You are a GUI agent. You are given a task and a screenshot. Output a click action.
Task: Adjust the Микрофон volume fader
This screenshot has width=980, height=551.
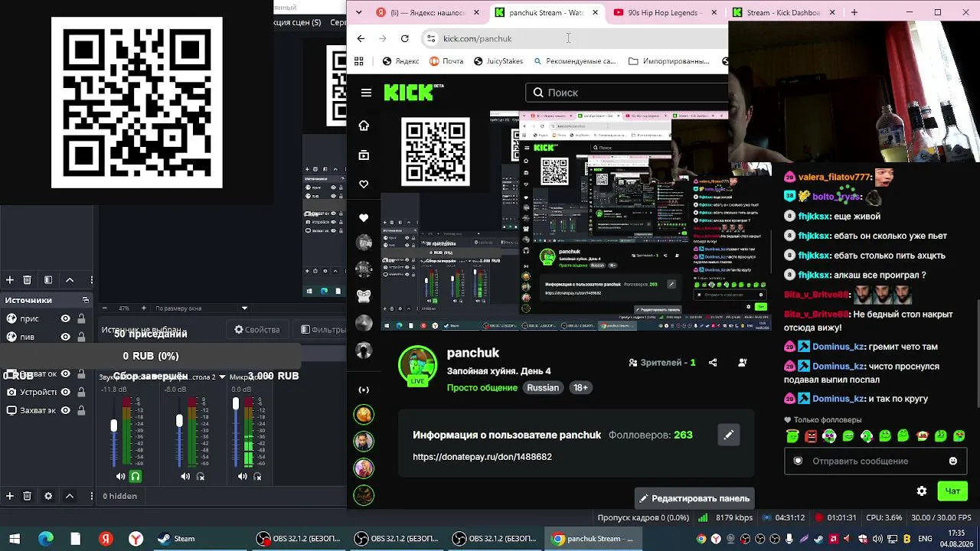236,403
